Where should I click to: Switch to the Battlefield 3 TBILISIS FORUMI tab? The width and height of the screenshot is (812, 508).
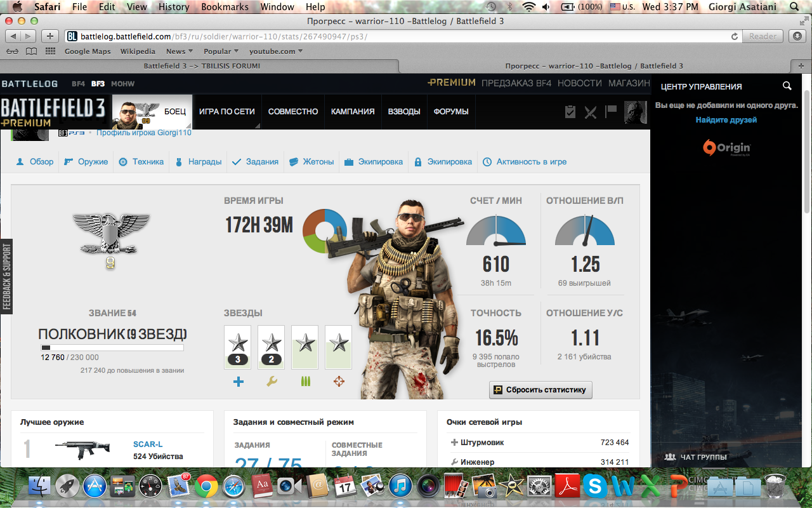[x=201, y=66]
